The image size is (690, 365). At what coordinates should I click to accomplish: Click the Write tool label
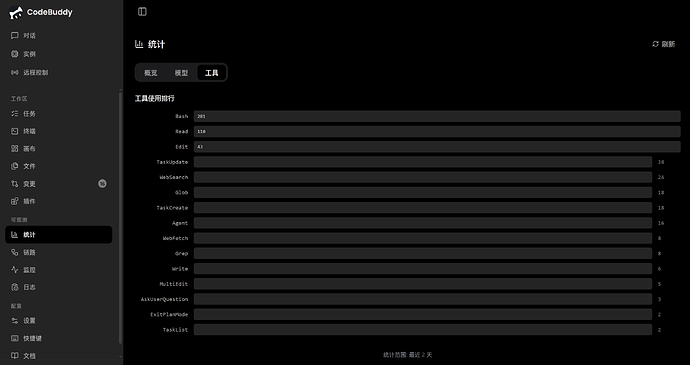[x=180, y=269]
